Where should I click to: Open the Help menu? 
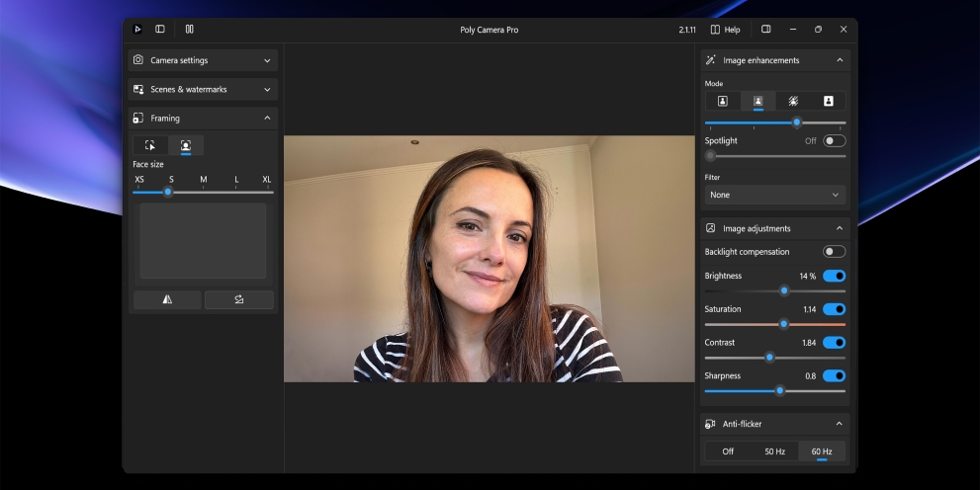tap(725, 30)
